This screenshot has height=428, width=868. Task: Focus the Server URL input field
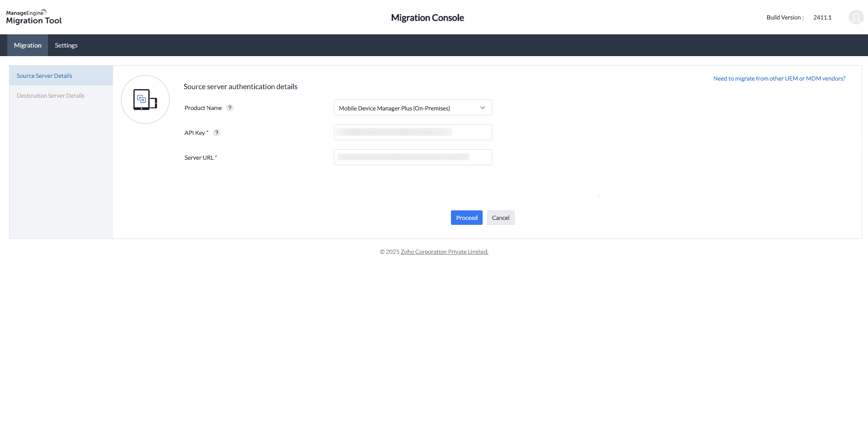point(413,157)
